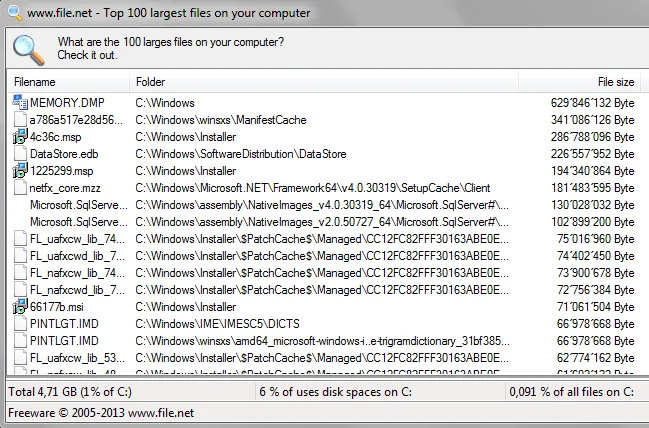Select the 66177b.msi installer icon
Viewport: 649px width, 428px height.
20,306
